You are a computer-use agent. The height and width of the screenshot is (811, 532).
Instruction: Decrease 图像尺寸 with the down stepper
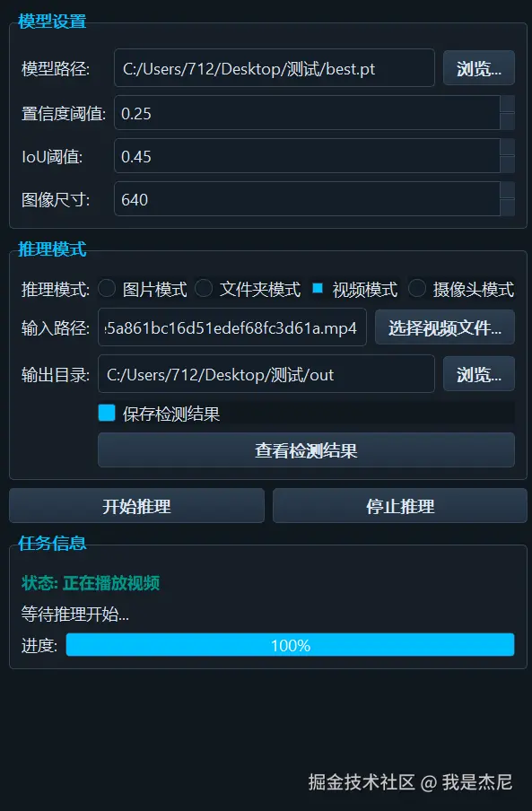(508, 207)
